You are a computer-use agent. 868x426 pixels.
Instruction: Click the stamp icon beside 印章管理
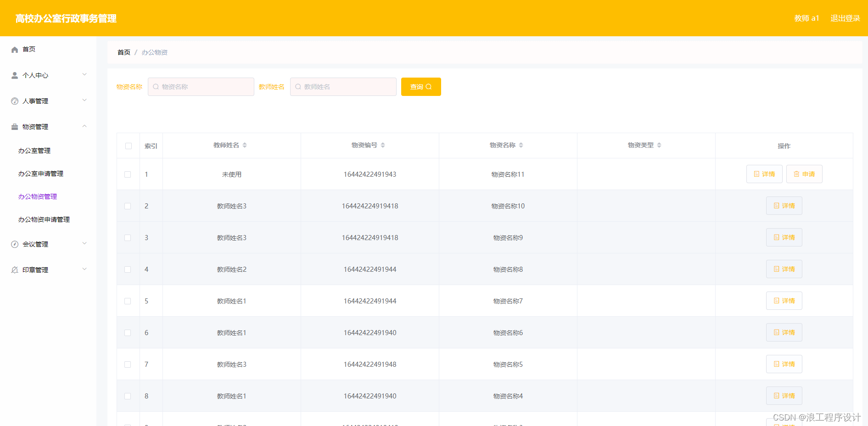coord(15,270)
